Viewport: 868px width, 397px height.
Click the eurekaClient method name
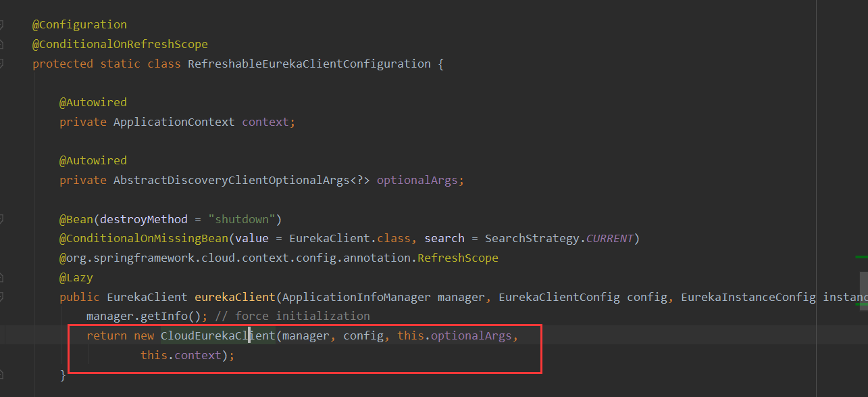[235, 297]
